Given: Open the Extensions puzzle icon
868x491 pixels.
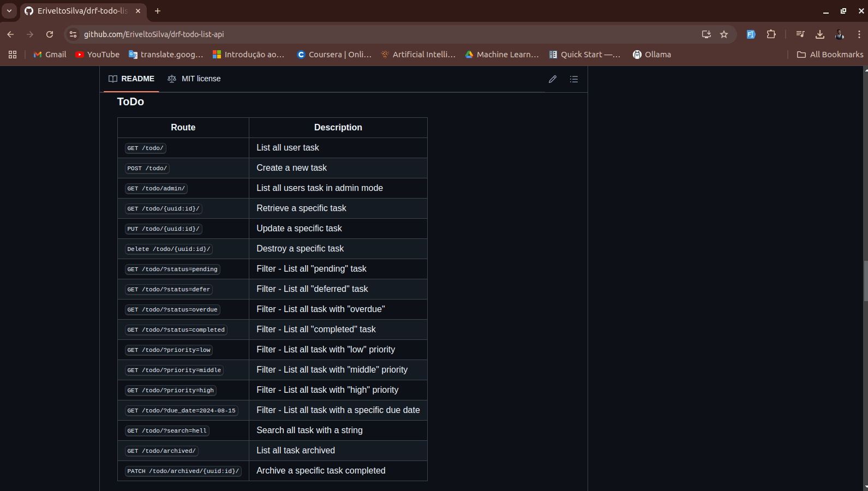Looking at the screenshot, I should (x=771, y=34).
